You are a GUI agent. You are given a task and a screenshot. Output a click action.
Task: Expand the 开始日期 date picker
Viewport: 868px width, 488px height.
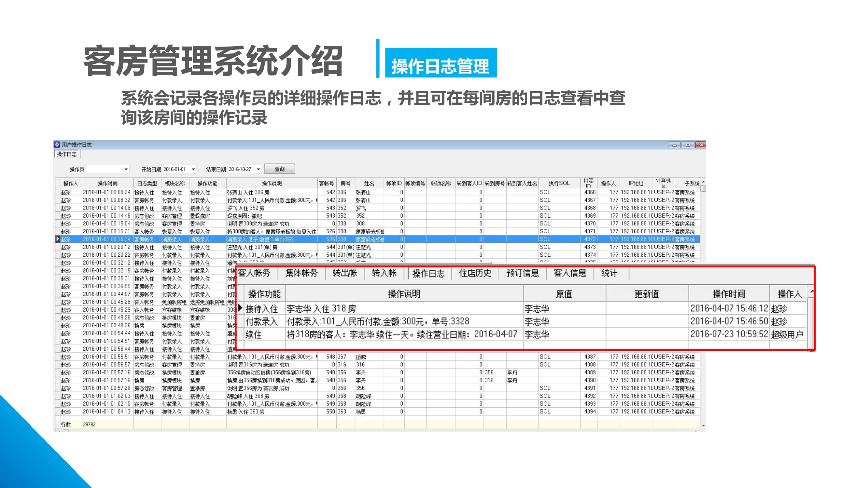[x=193, y=169]
